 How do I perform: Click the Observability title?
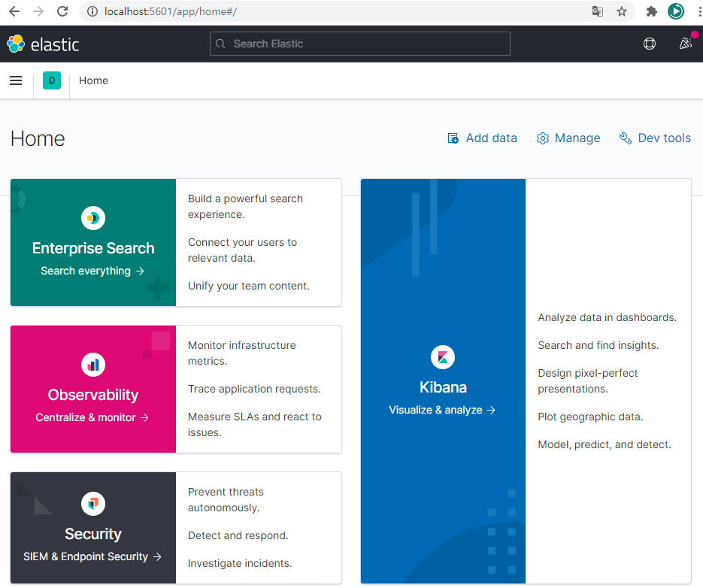93,395
